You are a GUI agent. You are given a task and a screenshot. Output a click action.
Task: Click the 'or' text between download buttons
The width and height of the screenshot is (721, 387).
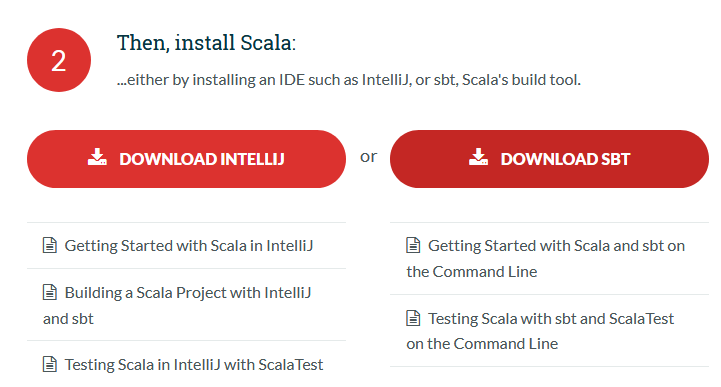tap(368, 157)
